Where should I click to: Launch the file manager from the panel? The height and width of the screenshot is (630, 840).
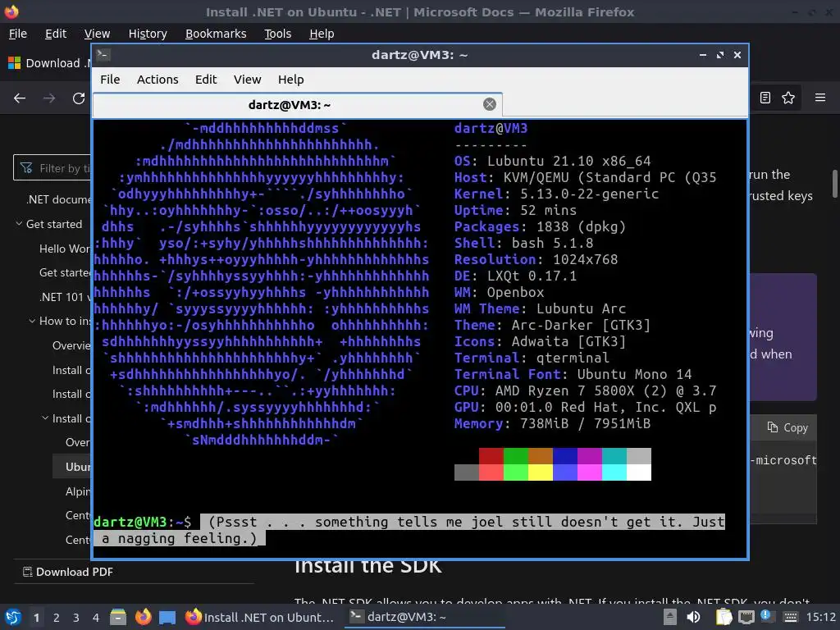click(118, 617)
